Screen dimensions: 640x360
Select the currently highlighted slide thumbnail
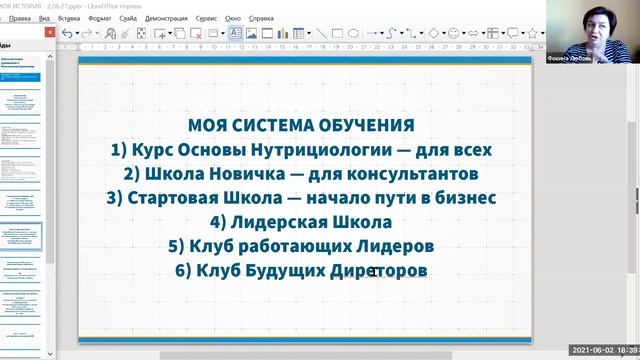coord(20,236)
